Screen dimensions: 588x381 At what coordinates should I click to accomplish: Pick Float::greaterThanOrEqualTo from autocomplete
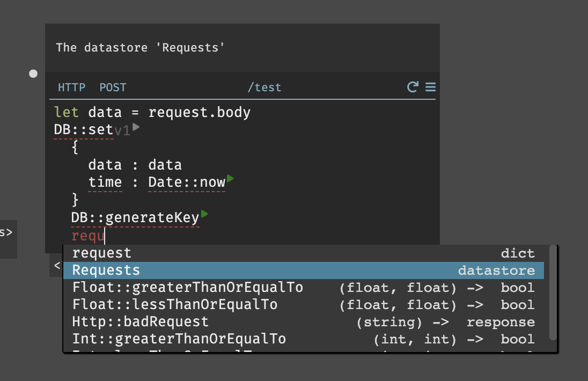[303, 288]
